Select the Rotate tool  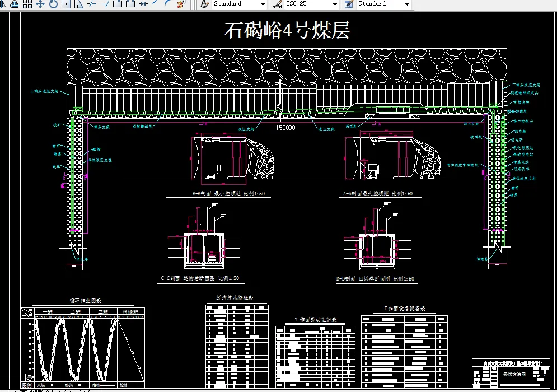(53, 4)
